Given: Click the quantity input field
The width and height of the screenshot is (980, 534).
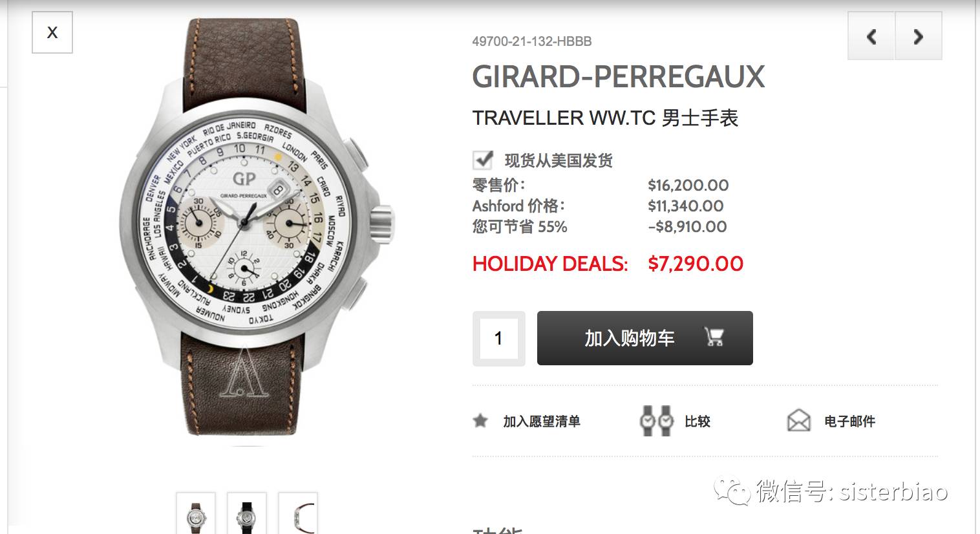Looking at the screenshot, I should click(x=498, y=338).
